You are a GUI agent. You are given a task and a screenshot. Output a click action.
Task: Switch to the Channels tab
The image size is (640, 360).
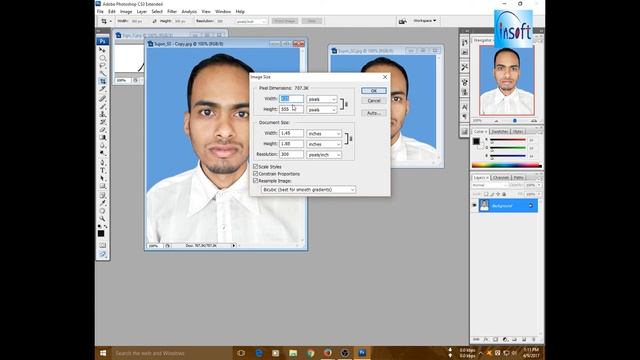pyautogui.click(x=501, y=178)
